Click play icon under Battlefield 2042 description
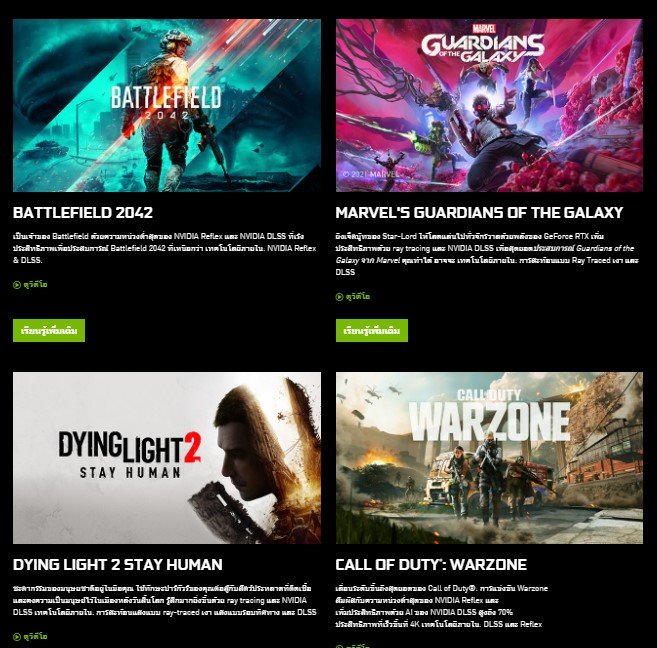The width and height of the screenshot is (657, 648). click(17, 285)
